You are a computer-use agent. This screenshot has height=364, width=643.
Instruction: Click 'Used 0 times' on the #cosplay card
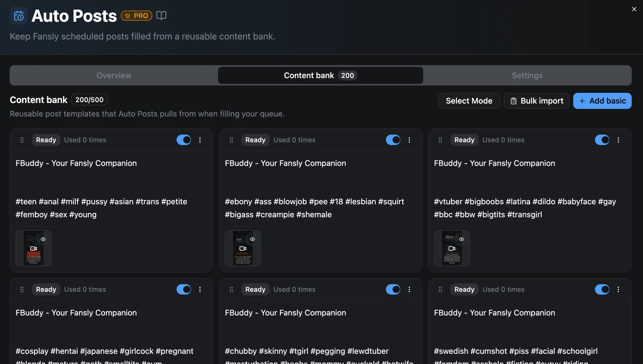coord(85,290)
